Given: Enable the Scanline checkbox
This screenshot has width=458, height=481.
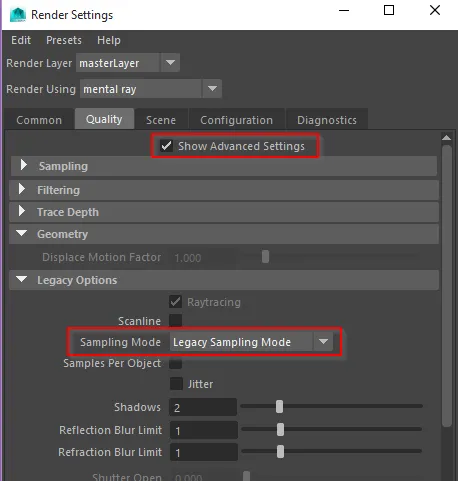Looking at the screenshot, I should (176, 320).
